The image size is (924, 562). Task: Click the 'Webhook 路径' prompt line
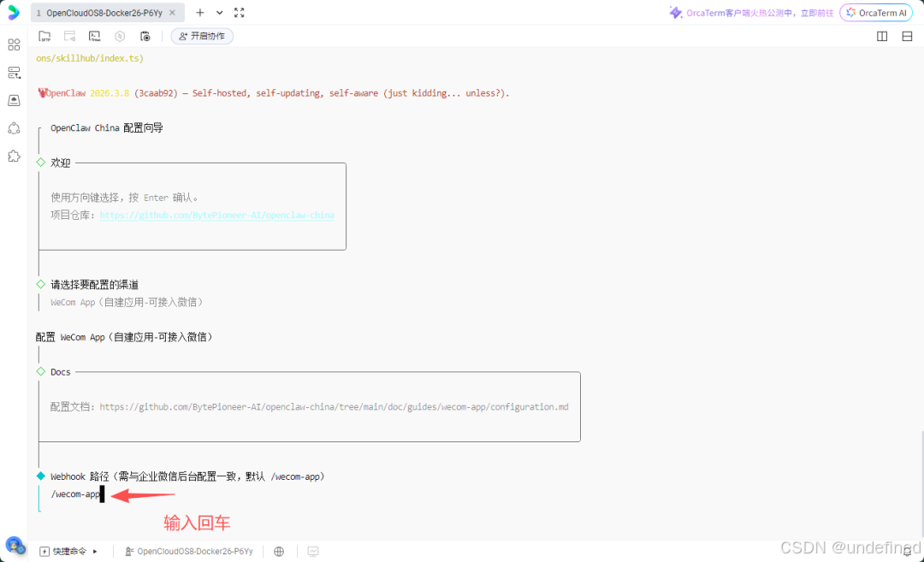point(187,476)
